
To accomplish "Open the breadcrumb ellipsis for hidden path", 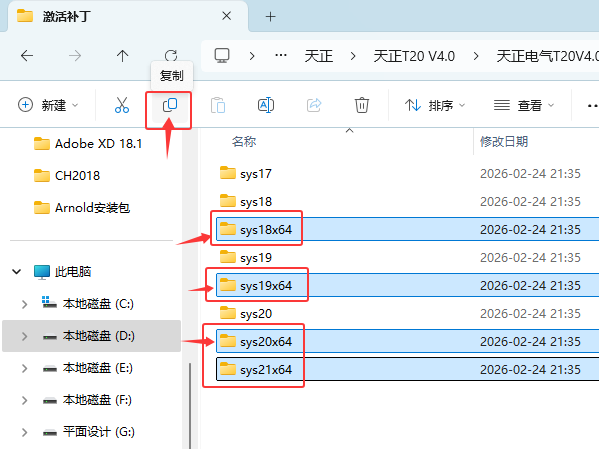I will 281,56.
